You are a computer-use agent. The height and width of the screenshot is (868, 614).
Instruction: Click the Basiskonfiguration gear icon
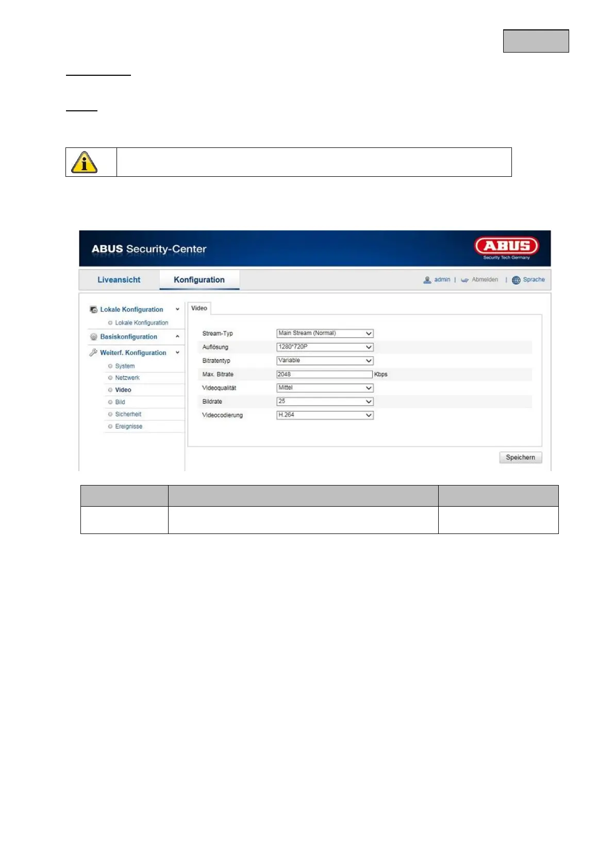tap(93, 337)
